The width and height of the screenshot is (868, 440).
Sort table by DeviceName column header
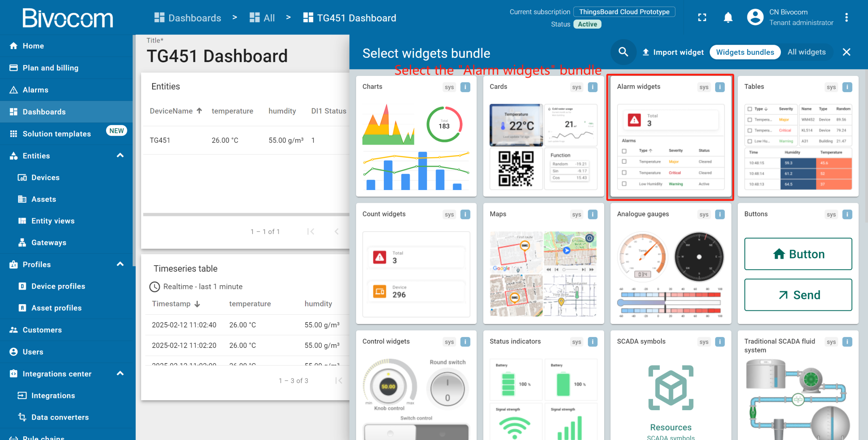click(171, 111)
